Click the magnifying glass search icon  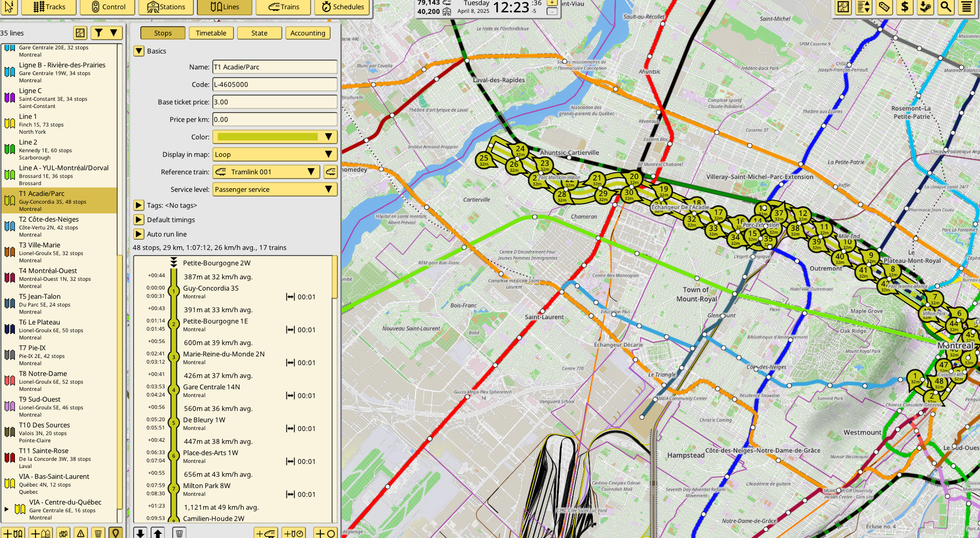(x=946, y=7)
